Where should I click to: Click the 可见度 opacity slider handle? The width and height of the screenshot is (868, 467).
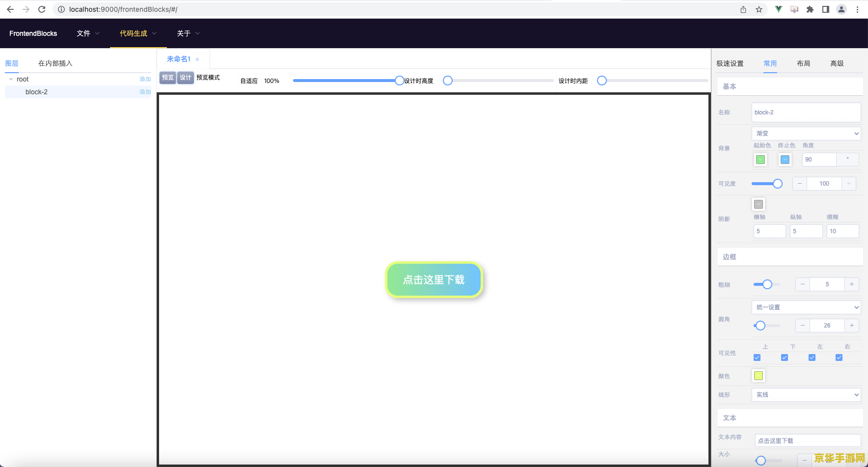tap(778, 184)
